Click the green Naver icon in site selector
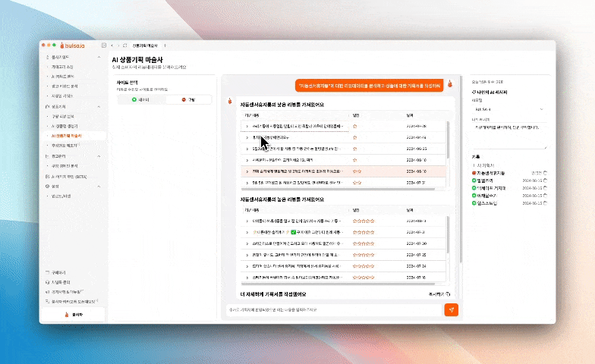 click(134, 100)
